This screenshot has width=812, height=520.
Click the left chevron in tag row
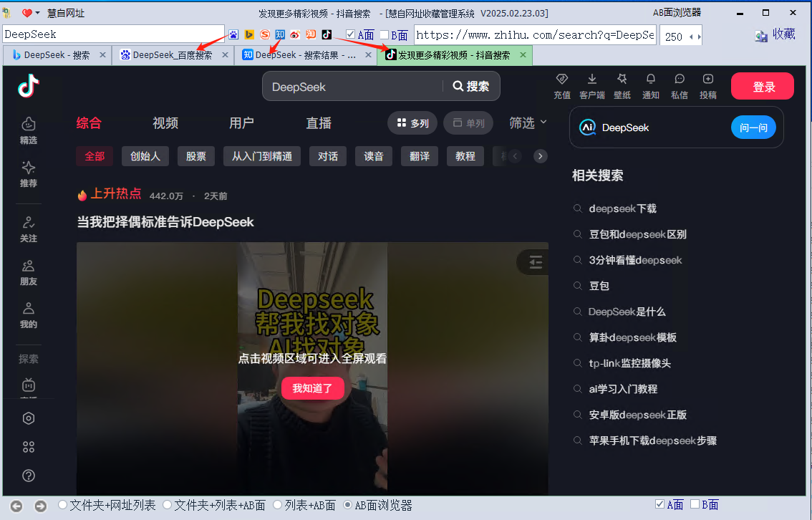pyautogui.click(x=515, y=156)
